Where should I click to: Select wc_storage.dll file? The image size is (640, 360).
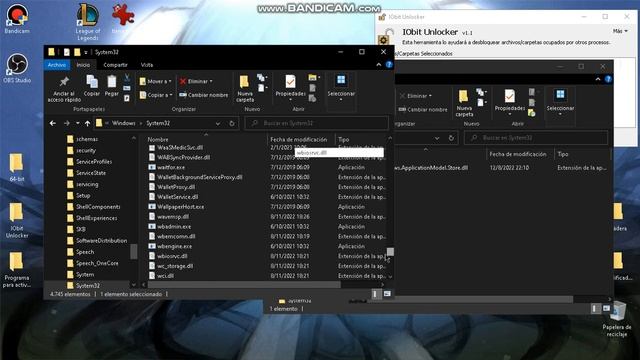click(x=175, y=266)
